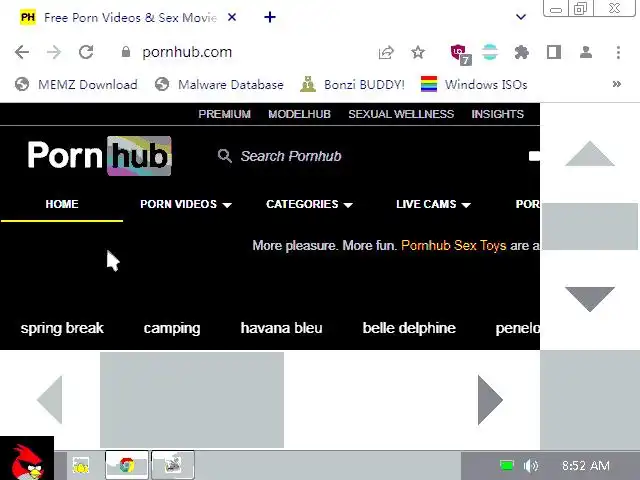This screenshot has height=480, width=640.
Task: Open the teal striped circle extension
Action: [490, 52]
